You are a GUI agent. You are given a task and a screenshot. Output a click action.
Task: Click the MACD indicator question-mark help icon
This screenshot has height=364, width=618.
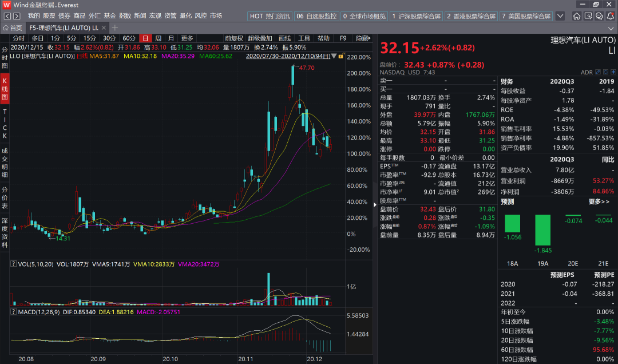(13, 311)
